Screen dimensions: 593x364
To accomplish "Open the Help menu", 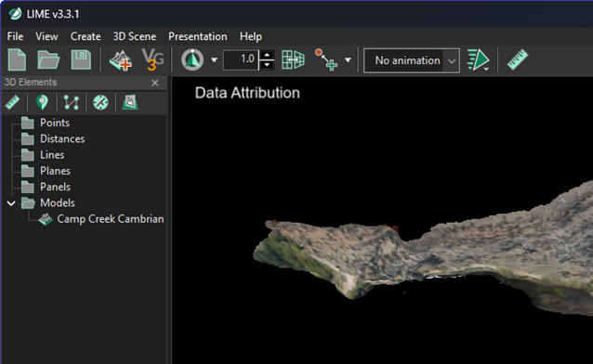I will (251, 36).
